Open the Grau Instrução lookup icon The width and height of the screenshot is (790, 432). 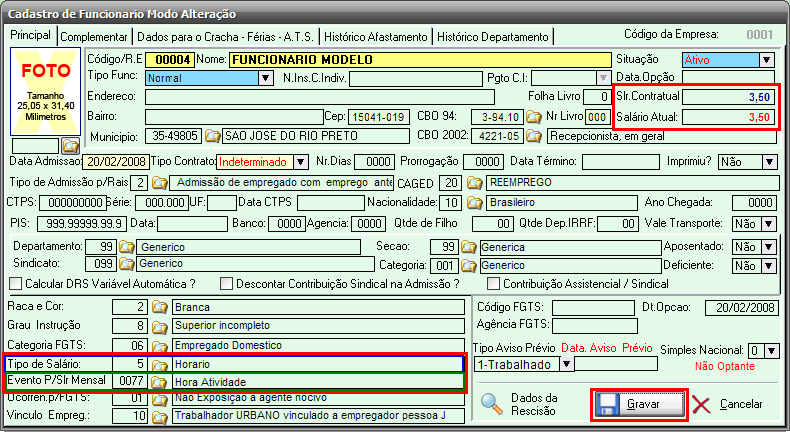(x=159, y=326)
